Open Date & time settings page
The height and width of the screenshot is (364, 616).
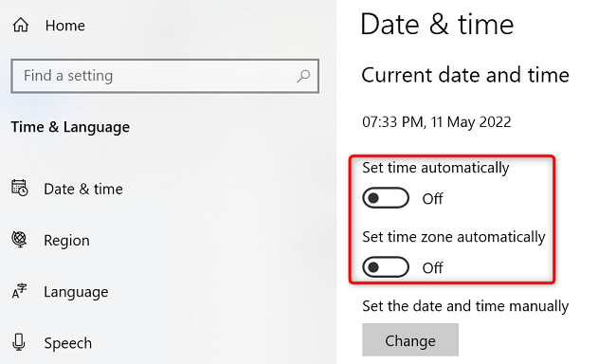[x=83, y=189]
